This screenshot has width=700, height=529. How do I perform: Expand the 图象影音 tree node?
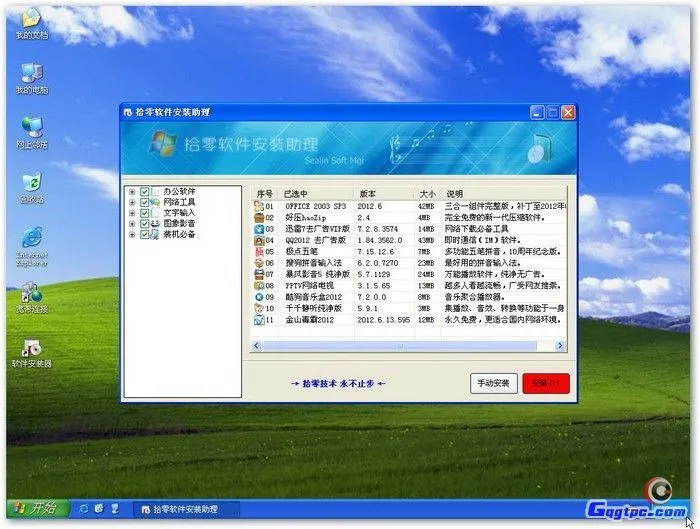132,224
